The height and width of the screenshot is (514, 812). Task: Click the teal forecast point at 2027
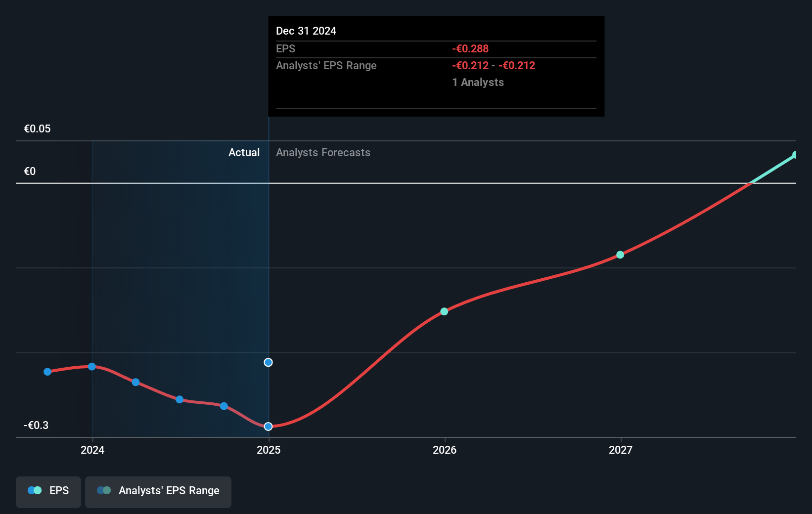(x=620, y=255)
